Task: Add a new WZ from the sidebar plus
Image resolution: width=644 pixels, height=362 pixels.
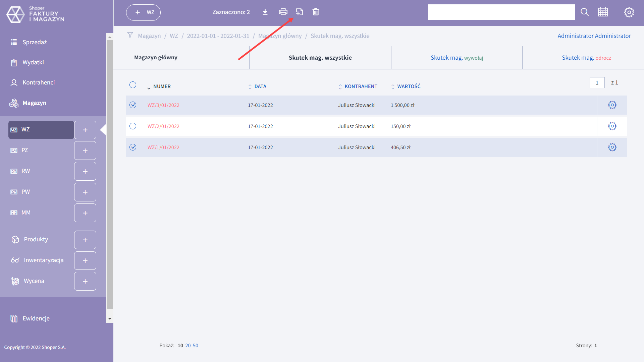Action: [x=85, y=130]
